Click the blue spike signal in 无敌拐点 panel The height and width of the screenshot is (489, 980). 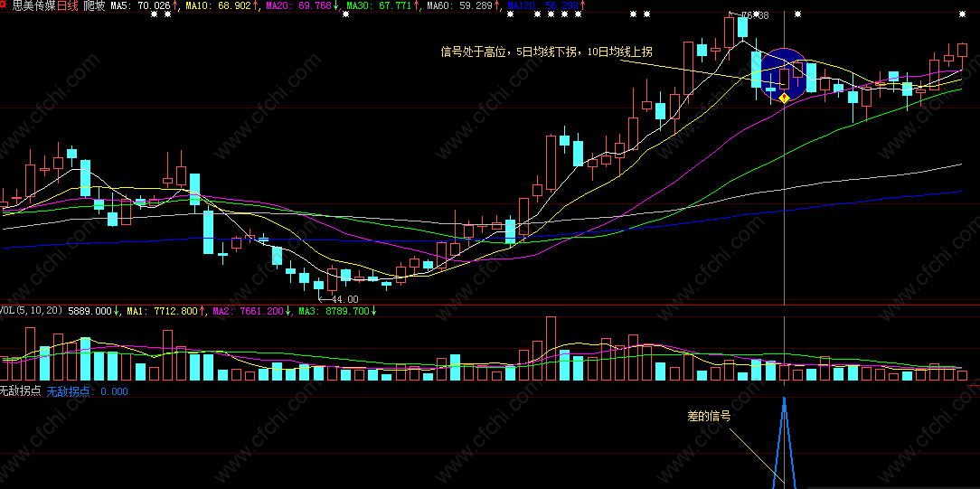tap(785, 444)
